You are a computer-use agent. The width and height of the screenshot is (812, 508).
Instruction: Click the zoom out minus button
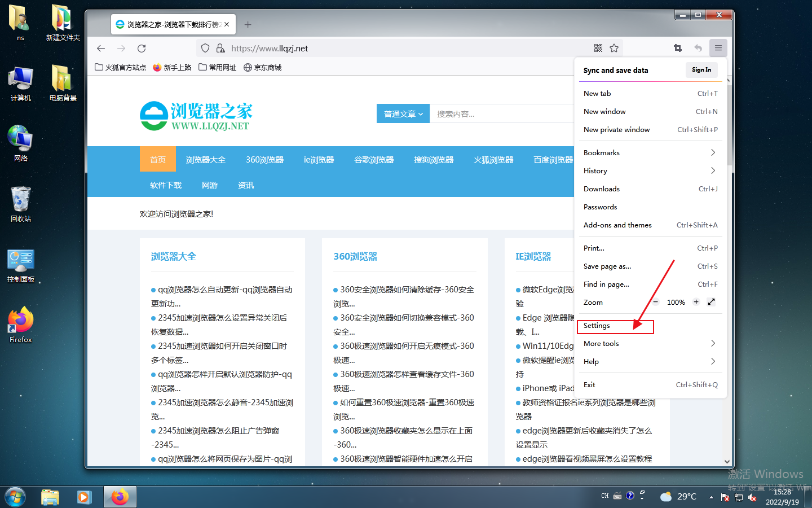point(656,302)
